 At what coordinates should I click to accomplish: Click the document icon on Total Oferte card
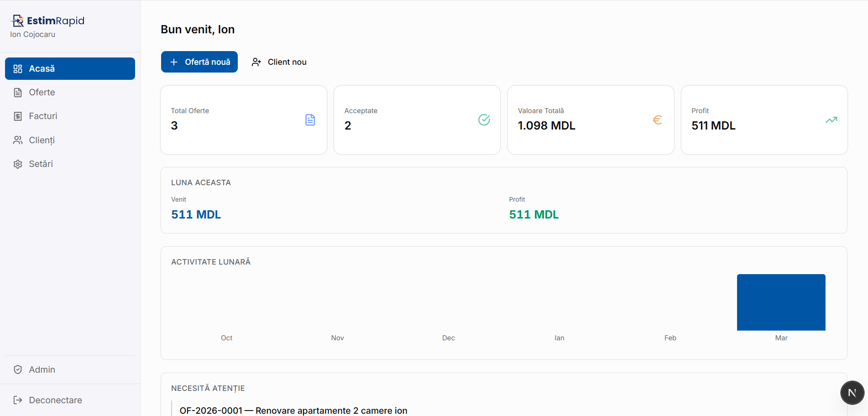coord(310,120)
